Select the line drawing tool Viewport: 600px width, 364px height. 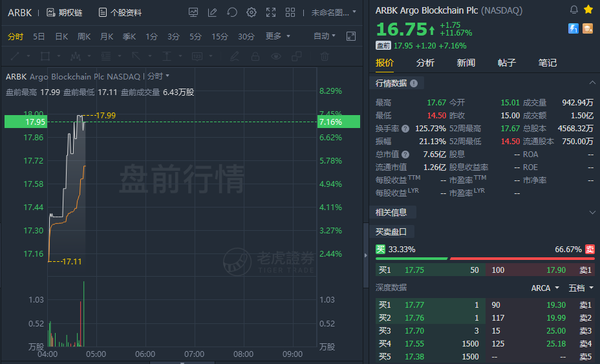(15, 57)
